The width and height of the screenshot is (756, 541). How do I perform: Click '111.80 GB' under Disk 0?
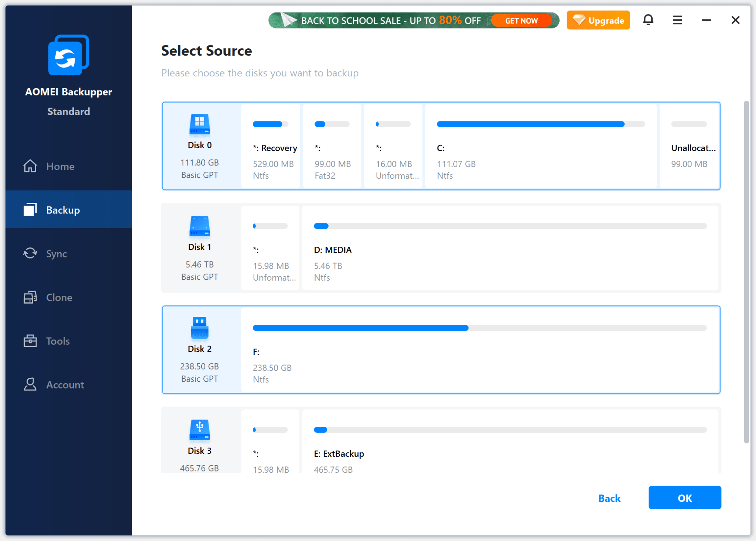coord(200,162)
